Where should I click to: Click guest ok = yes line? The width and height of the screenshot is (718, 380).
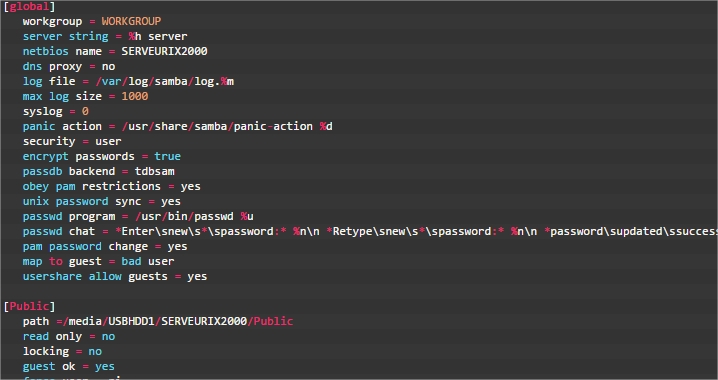point(69,367)
